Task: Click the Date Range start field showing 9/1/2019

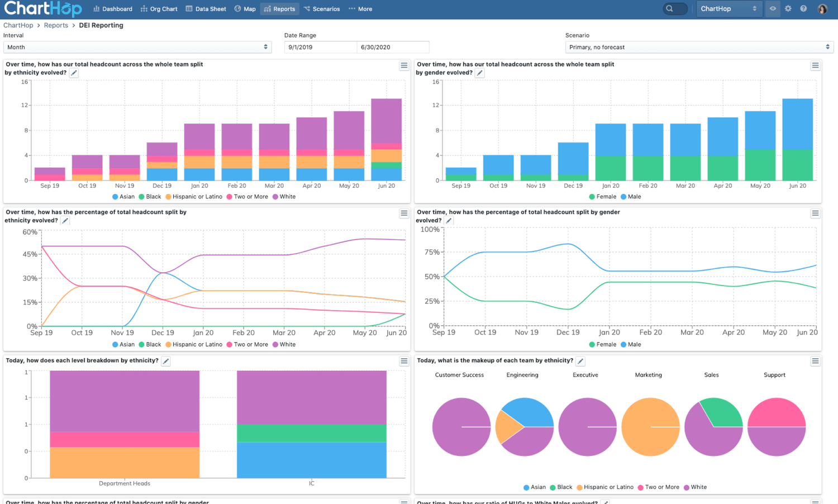Action: [320, 47]
